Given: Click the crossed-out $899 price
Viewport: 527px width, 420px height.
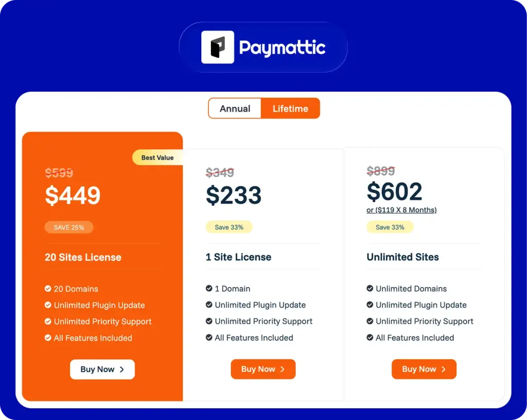Looking at the screenshot, I should (x=381, y=171).
